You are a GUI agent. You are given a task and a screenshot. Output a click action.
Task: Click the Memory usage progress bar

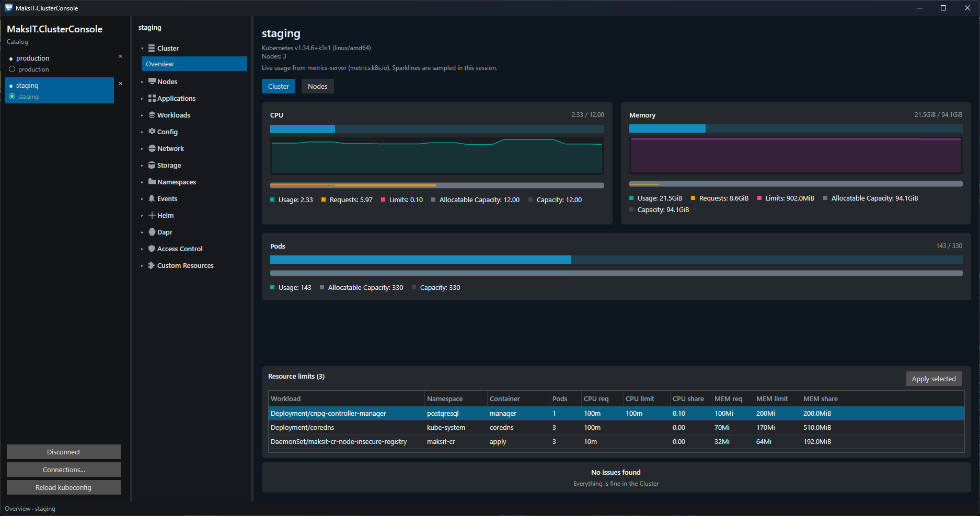point(795,128)
